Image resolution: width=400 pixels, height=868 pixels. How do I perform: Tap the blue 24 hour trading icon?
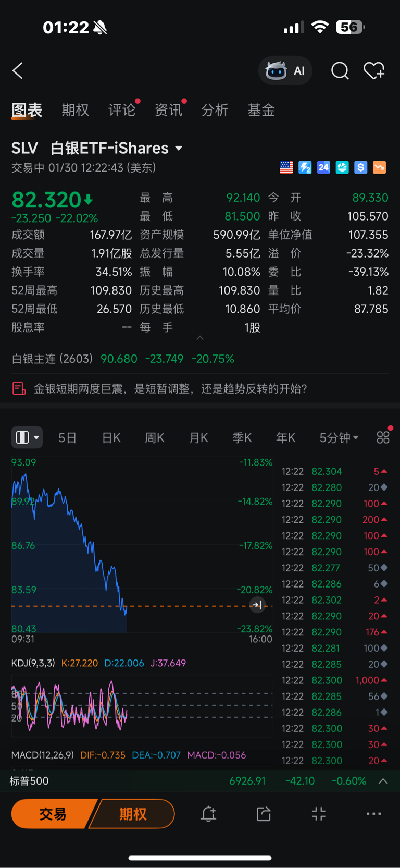[x=323, y=167]
